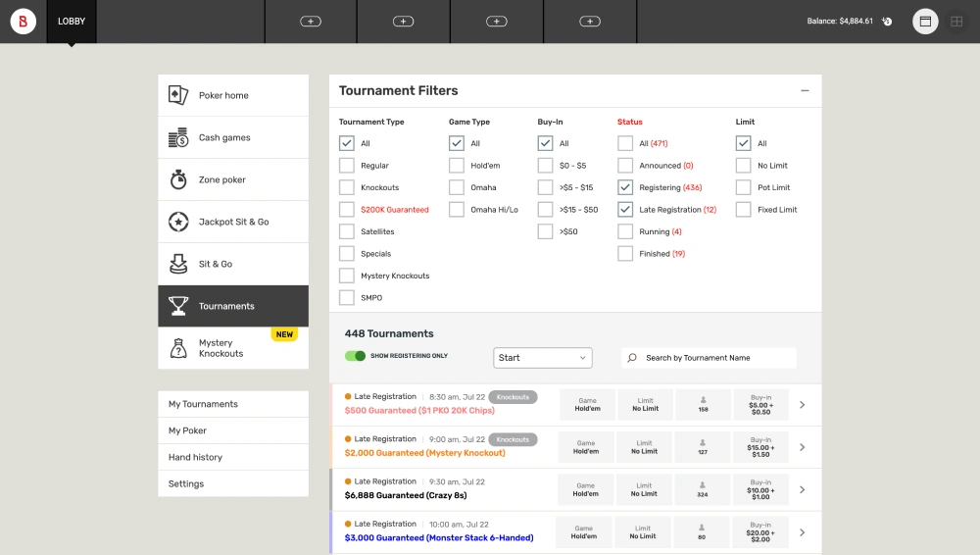Go to Cash games menu item
Screen dimensions: 980x555
click(x=233, y=137)
